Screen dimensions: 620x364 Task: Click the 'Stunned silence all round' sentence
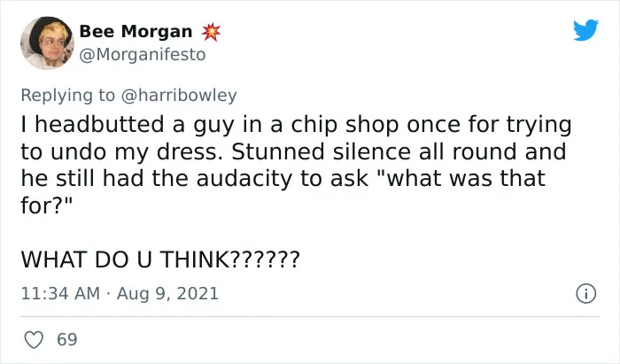[x=374, y=151]
